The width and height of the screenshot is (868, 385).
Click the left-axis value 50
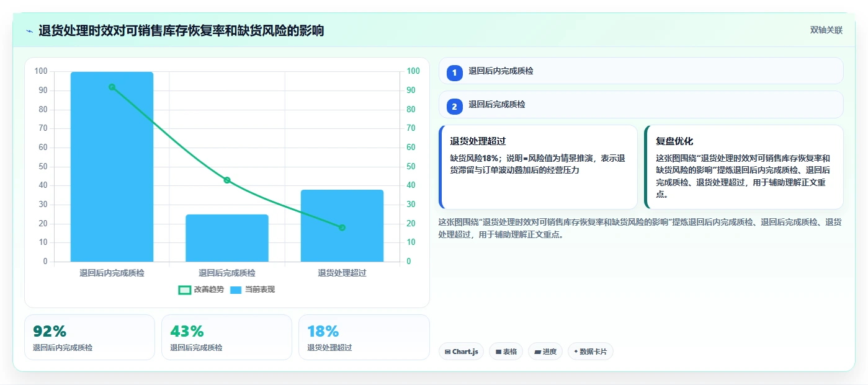point(43,166)
